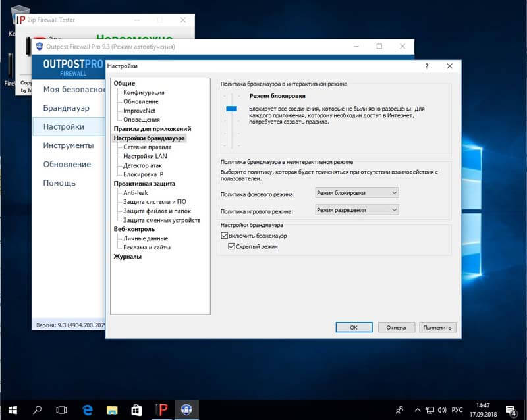Image resolution: width=527 pixels, height=420 pixels.
Task: Click the interactive firewall policy slider
Action: tap(230, 107)
